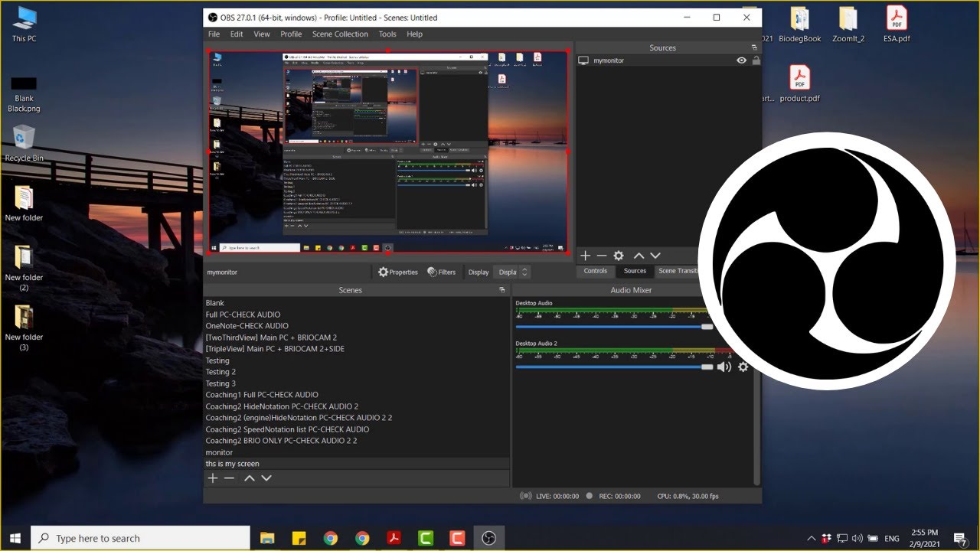Image resolution: width=980 pixels, height=551 pixels.
Task: Click the Desktop Audio volume slider
Action: [614, 327]
